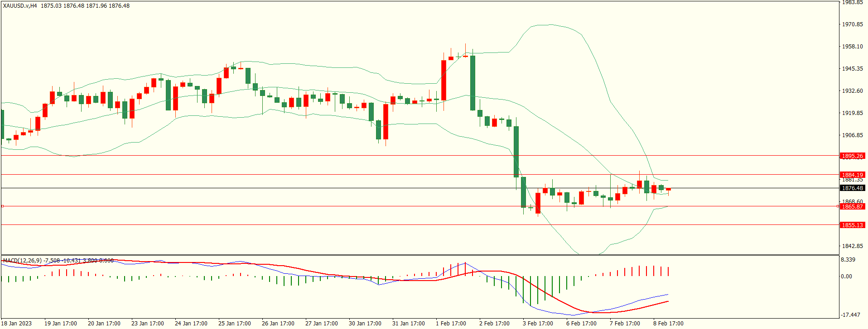This screenshot has width=868, height=329.
Task: Click the 30 Jan 17:00 time label
Action: point(365,324)
